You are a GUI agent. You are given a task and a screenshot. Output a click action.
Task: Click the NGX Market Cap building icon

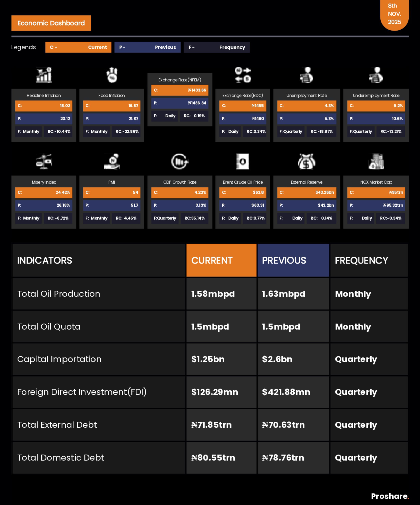[x=376, y=161]
